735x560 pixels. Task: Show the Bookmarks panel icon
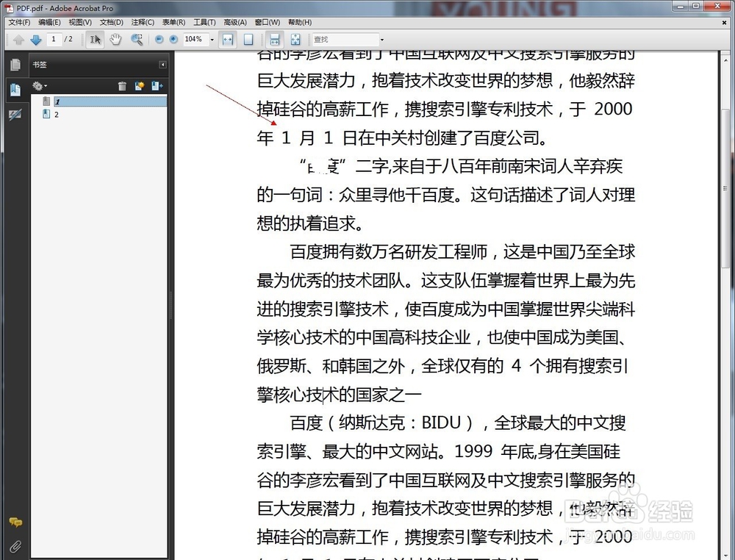click(15, 89)
